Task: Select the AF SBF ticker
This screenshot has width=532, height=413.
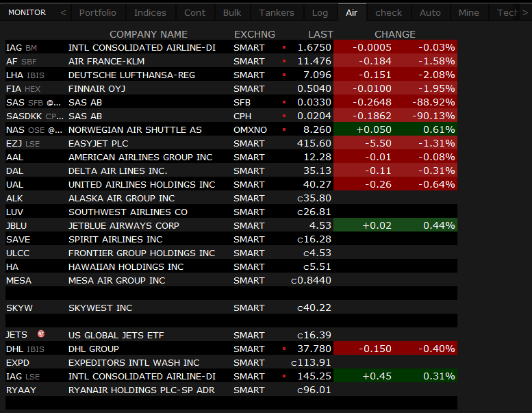Action: click(x=21, y=62)
